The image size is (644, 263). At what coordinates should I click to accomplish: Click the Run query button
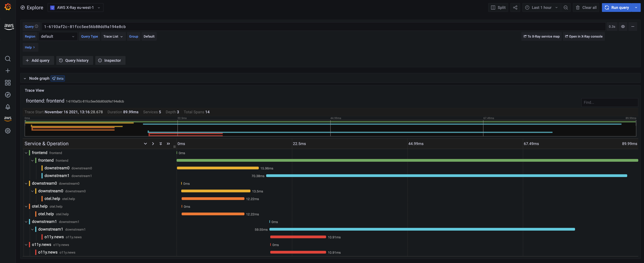coord(617,8)
